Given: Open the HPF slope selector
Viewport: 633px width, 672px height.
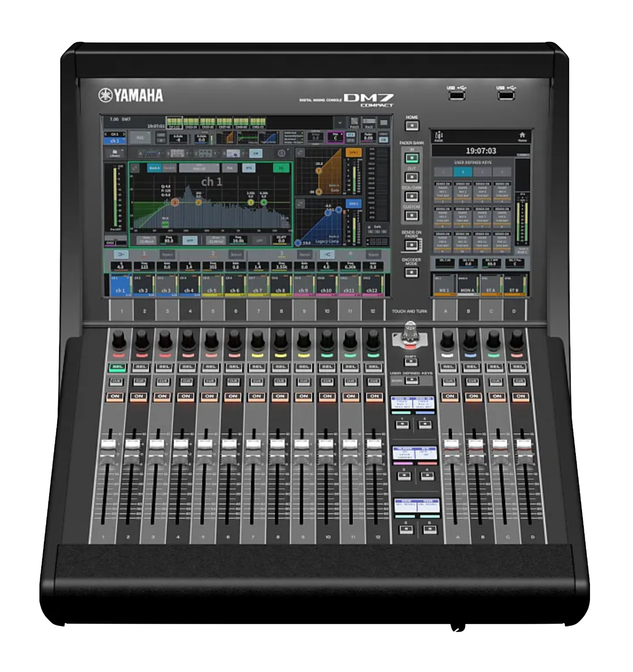Looking at the screenshot, I should point(146,240).
